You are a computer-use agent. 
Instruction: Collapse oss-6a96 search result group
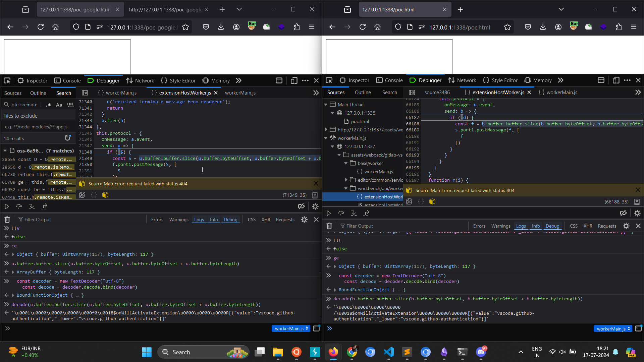[x=5, y=151]
